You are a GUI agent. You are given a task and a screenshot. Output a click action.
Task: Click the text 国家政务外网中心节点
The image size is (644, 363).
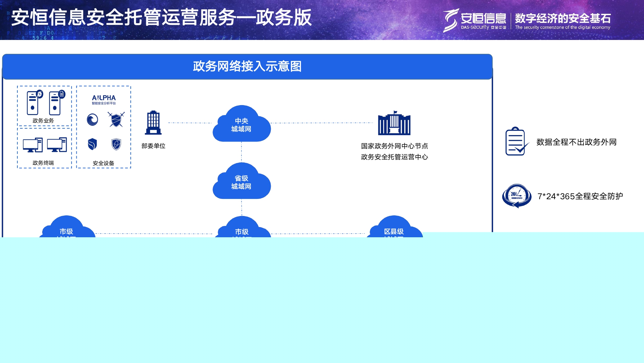[394, 146]
